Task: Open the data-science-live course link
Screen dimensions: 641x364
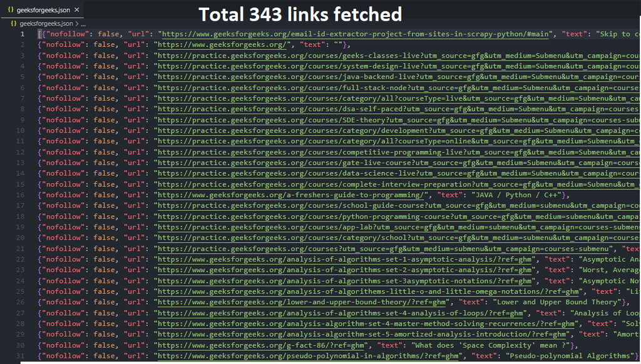Action: 399,173
